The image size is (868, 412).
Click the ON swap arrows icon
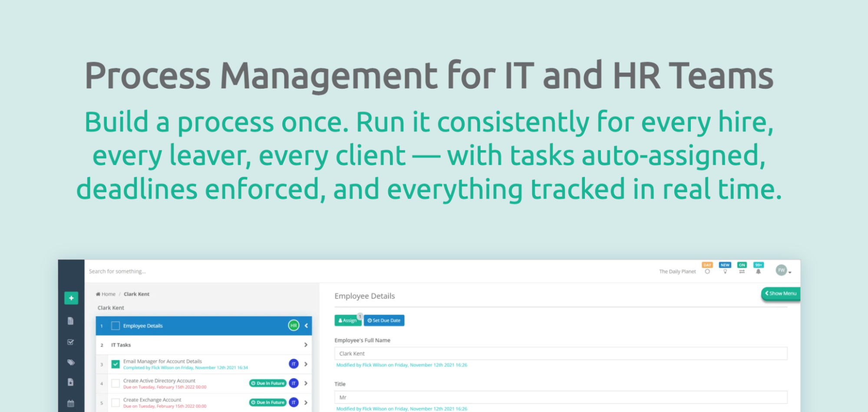742,272
